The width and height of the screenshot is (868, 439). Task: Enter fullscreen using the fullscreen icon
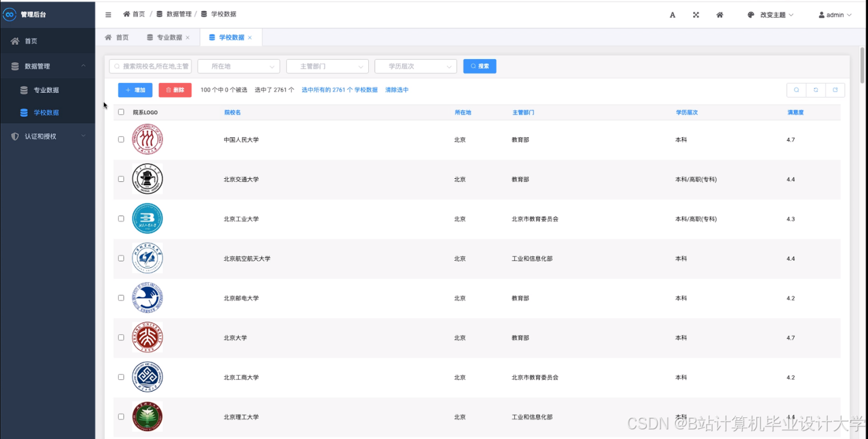click(696, 14)
